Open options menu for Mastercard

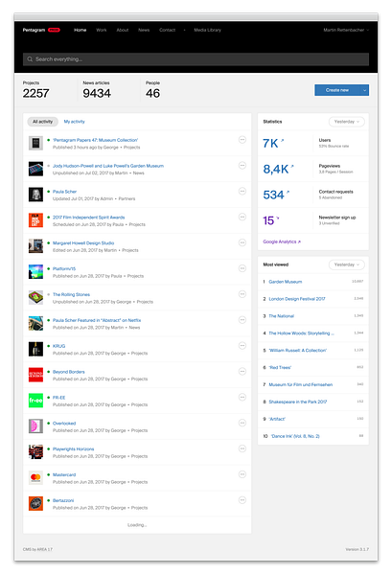point(242,474)
